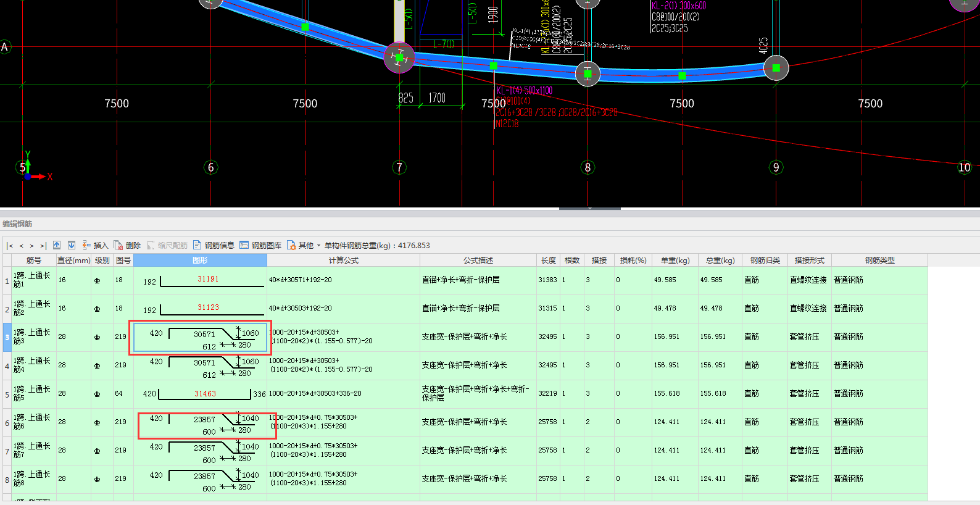980x505 pixels.
Task: Click row 3 shape diagram with 1060
Action: pyautogui.click(x=201, y=338)
